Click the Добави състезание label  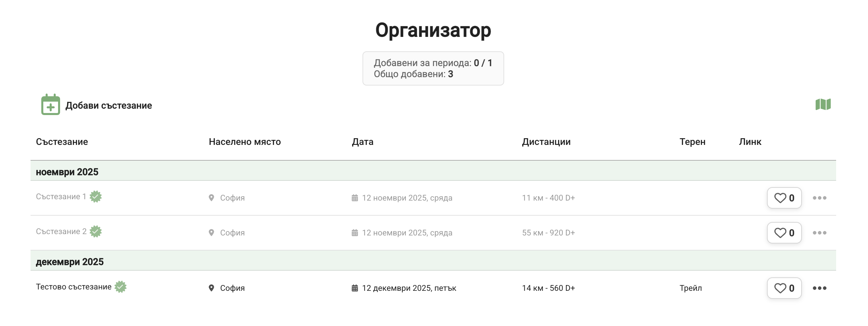pyautogui.click(x=108, y=105)
